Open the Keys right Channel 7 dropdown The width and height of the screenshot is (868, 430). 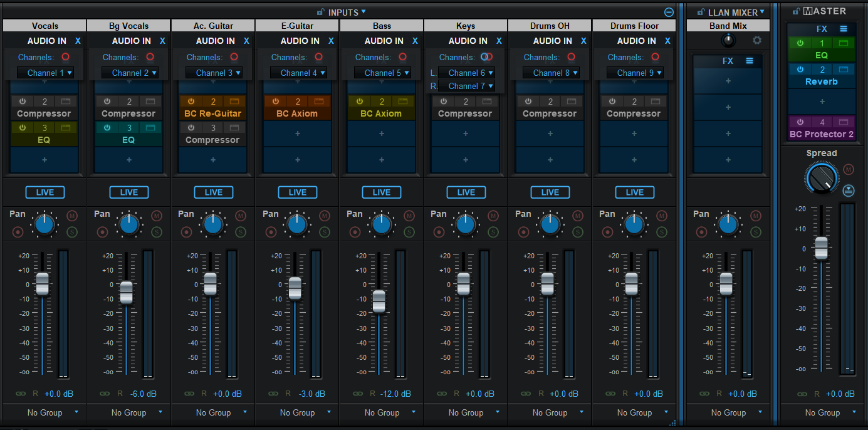(466, 86)
